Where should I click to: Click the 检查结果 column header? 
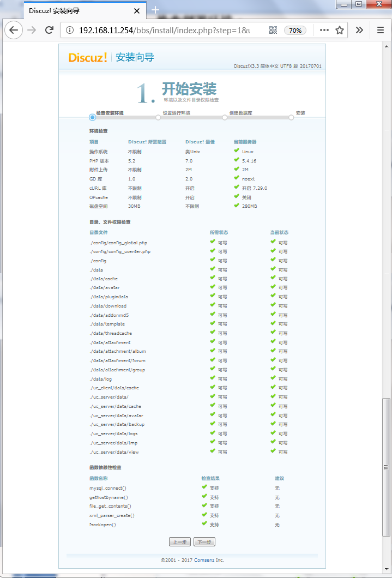click(210, 478)
